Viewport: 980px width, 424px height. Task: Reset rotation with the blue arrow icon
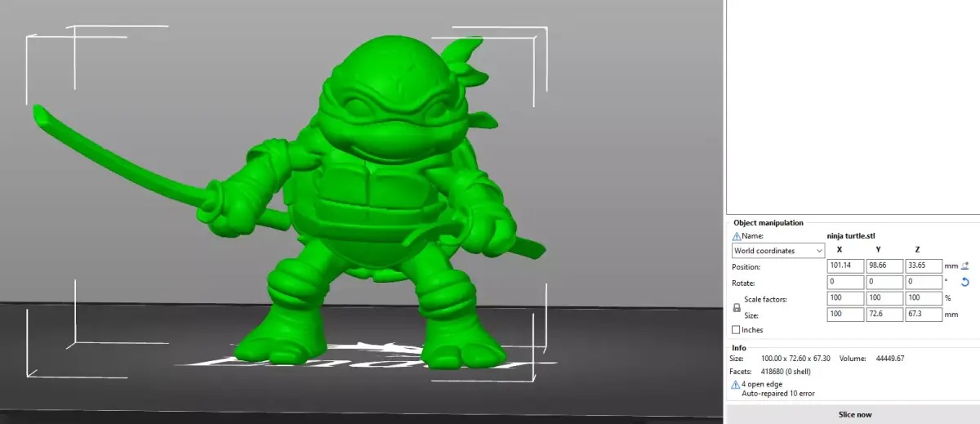965,283
